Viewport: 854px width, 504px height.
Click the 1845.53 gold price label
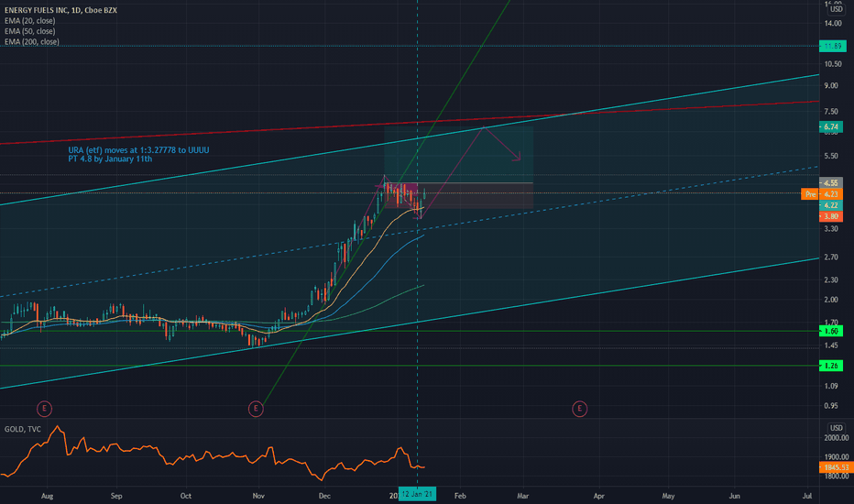pos(836,467)
